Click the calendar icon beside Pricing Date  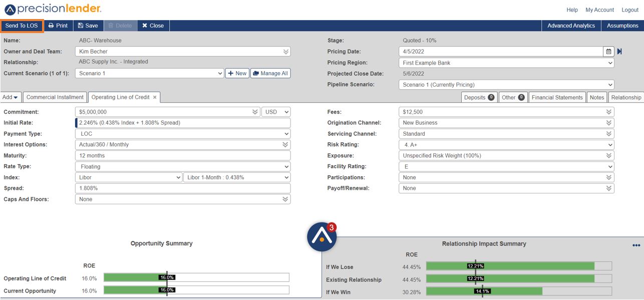click(608, 51)
